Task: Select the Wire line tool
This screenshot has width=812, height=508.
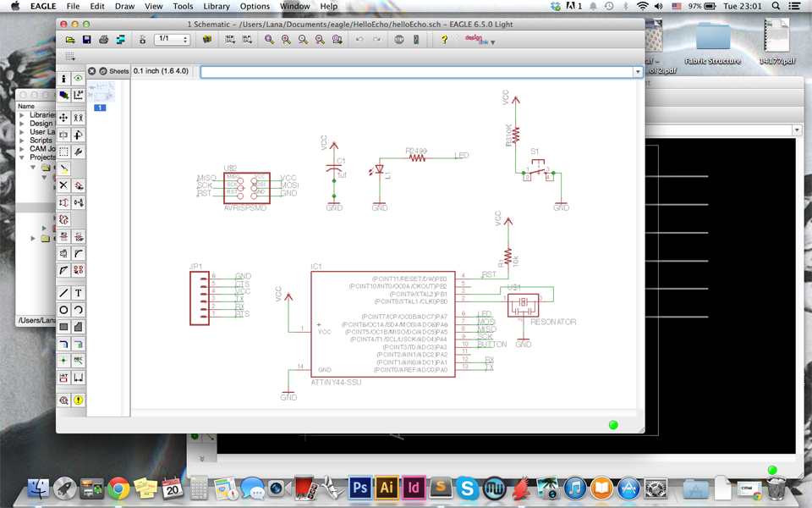Action: pyautogui.click(x=63, y=293)
